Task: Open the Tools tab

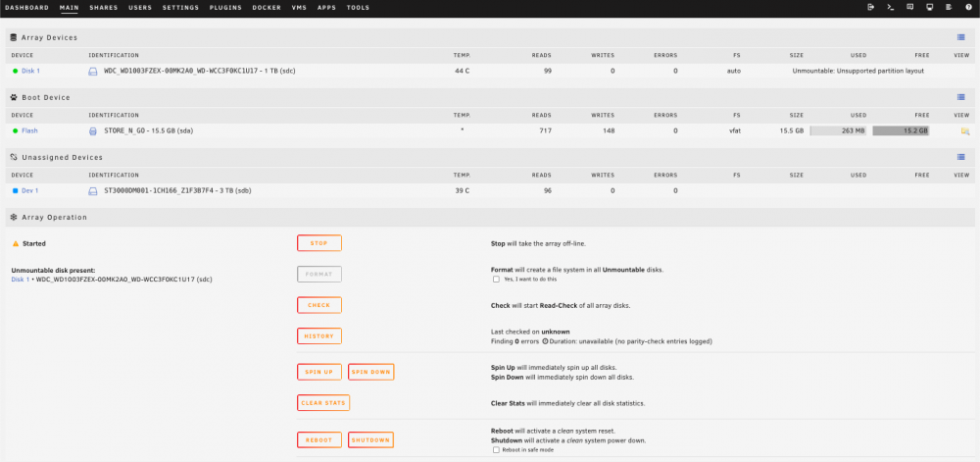Action: point(358,8)
